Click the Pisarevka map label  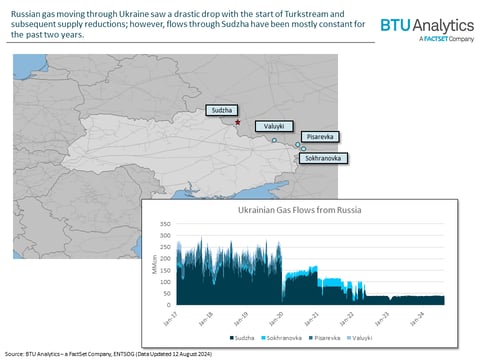point(320,137)
